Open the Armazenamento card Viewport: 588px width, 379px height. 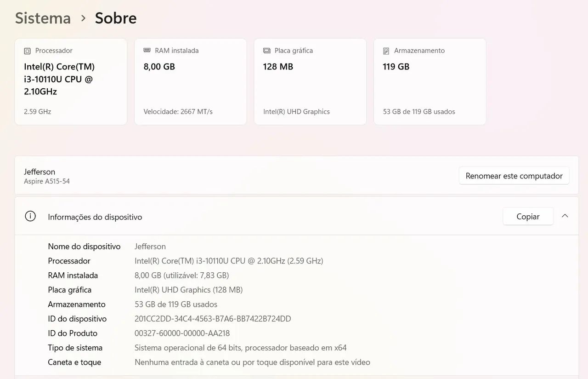(430, 81)
